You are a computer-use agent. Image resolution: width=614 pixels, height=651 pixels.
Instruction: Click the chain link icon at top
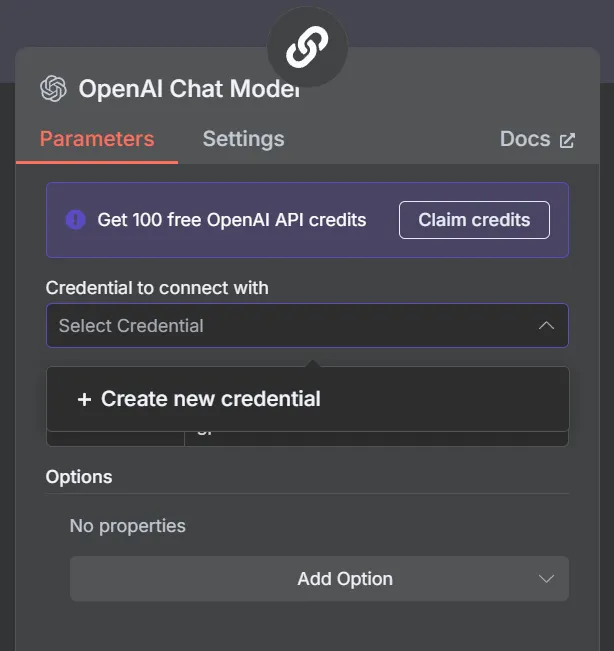coord(307,47)
